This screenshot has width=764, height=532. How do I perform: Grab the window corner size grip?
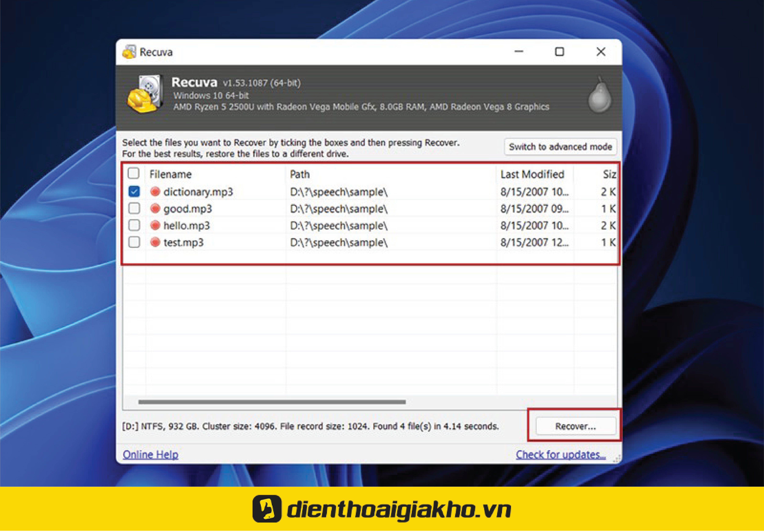tap(617, 459)
